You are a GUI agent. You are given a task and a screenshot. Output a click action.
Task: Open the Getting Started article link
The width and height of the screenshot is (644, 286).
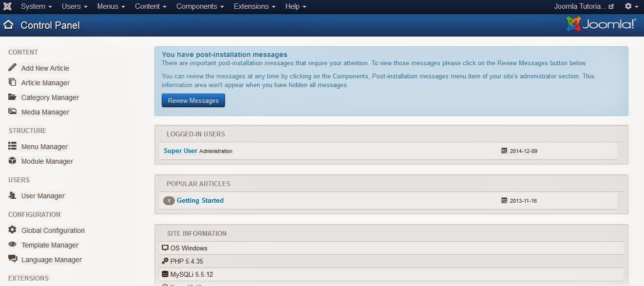click(x=200, y=200)
